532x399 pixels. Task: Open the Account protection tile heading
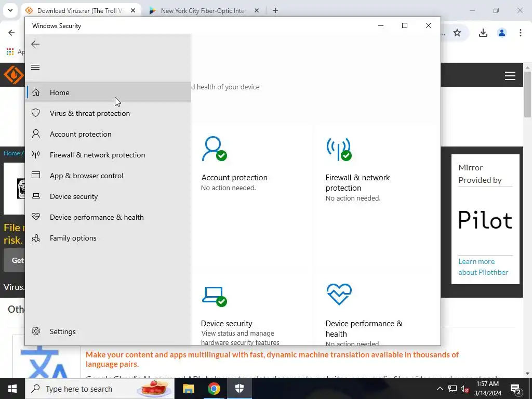tap(234, 178)
